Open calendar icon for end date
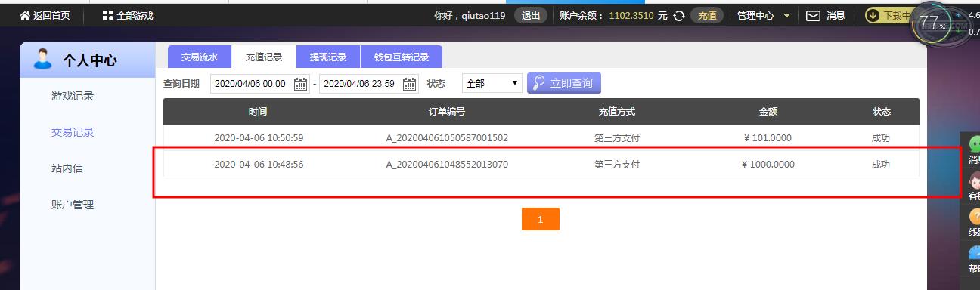Image resolution: width=980 pixels, height=290 pixels. click(x=410, y=84)
